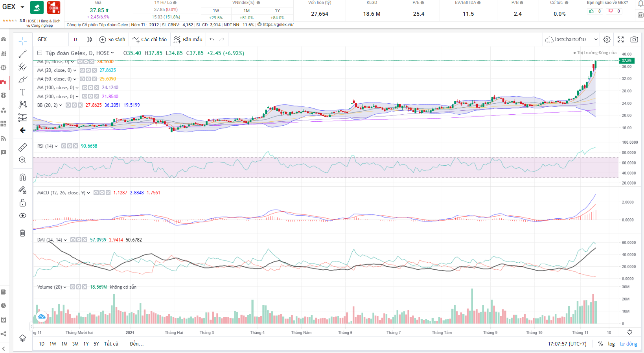Open chart settings gear in top toolbar
Screen dimensions: 644x353
[607, 39]
